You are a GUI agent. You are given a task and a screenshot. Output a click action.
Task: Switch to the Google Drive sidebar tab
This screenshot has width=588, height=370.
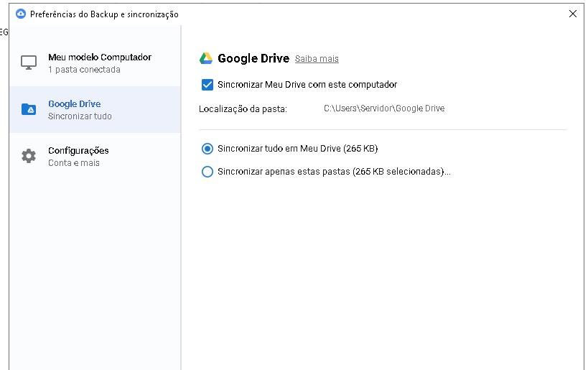click(x=95, y=109)
